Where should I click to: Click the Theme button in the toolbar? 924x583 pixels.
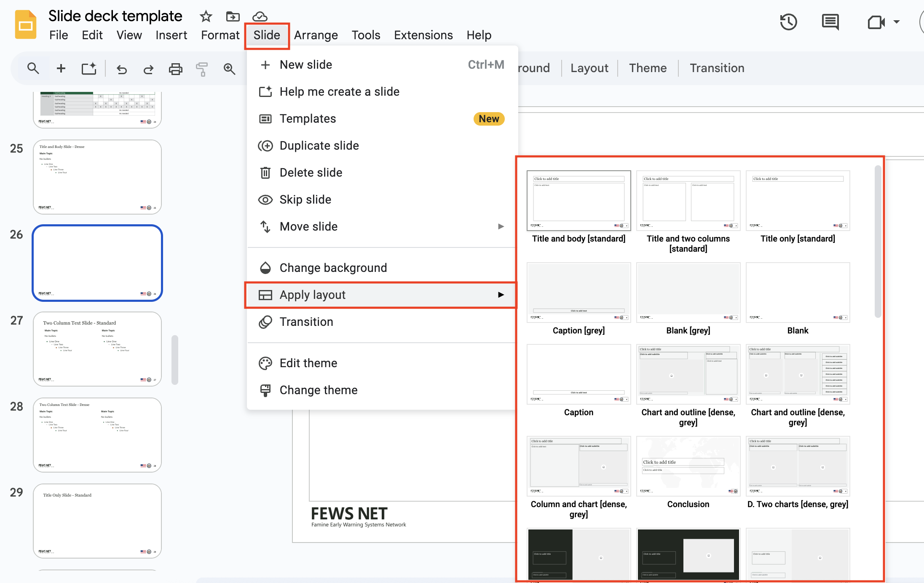[x=648, y=68]
